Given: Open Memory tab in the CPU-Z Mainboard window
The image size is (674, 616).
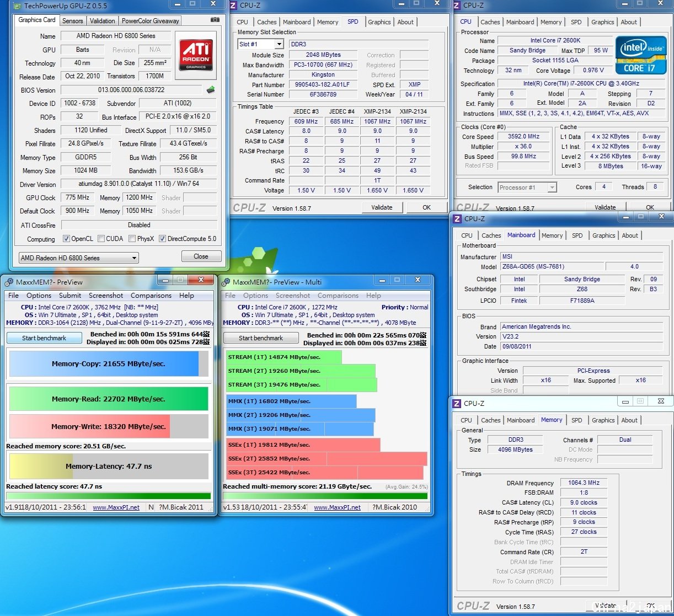Looking at the screenshot, I should (x=552, y=235).
